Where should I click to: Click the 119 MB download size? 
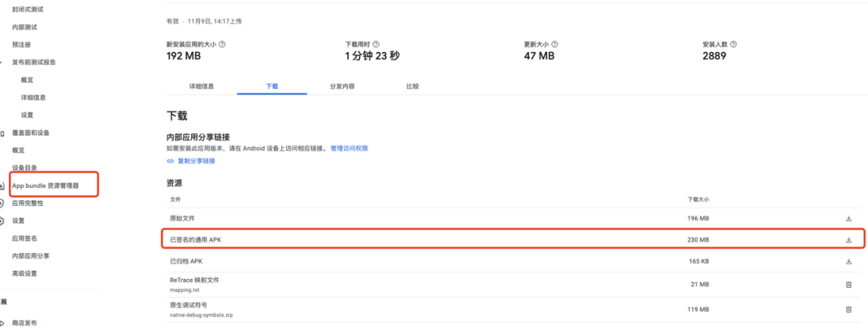coord(698,310)
